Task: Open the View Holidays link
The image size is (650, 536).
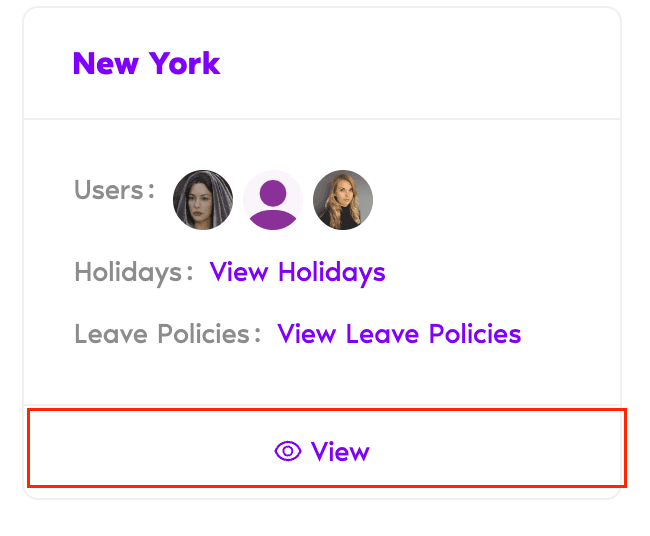Action: click(297, 272)
